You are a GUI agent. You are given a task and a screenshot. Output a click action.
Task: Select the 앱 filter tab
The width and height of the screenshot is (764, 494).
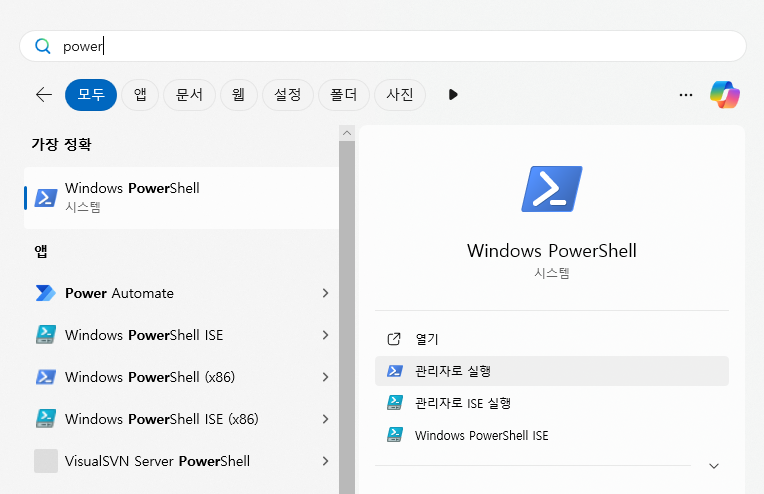pos(140,95)
